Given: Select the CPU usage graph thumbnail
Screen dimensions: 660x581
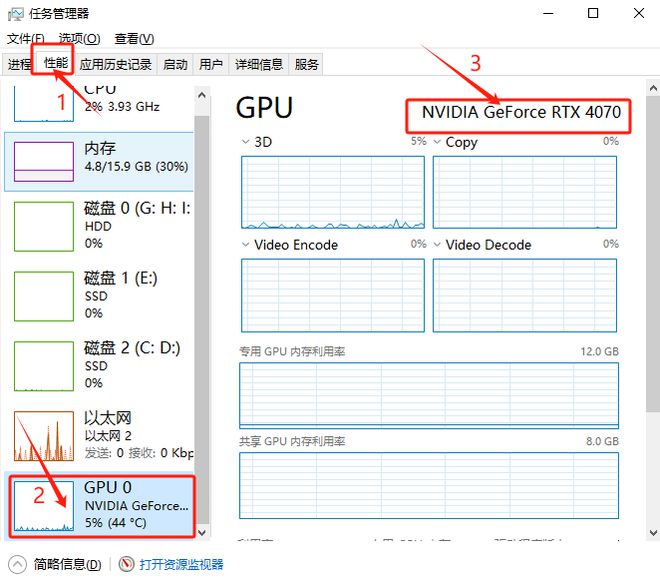Looking at the screenshot, I should [44, 104].
